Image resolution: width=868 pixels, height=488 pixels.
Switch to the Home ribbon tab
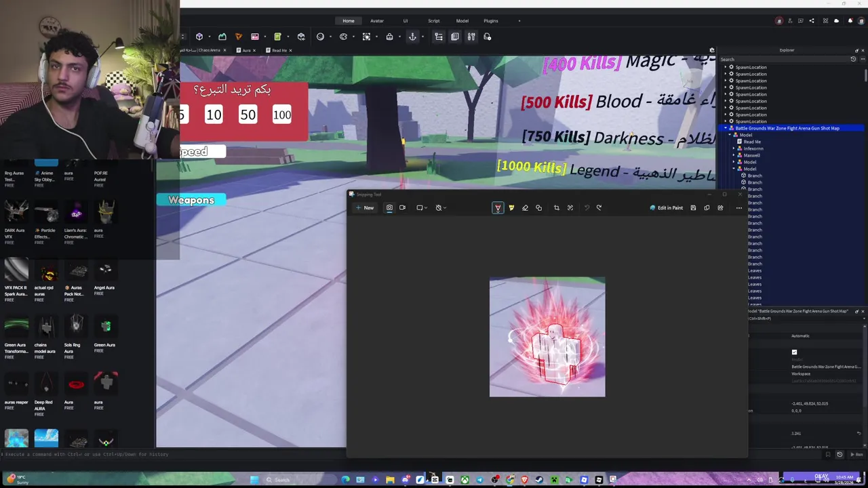[x=349, y=21]
